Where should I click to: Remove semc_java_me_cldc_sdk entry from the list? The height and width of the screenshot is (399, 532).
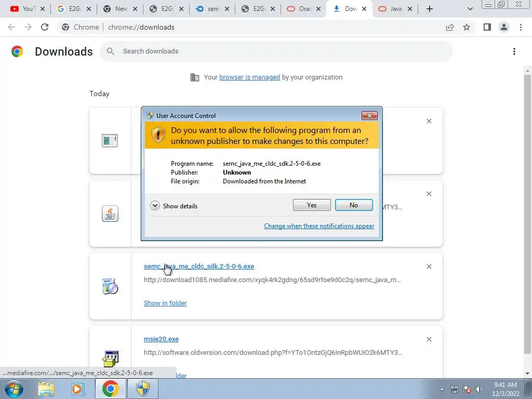(429, 267)
